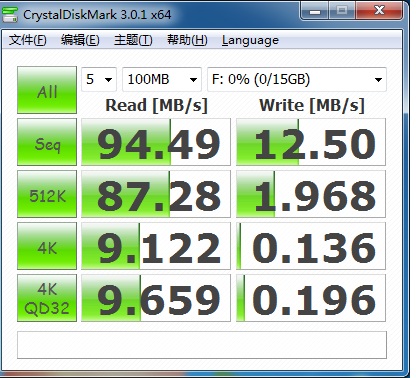Click the CrystalDiskMark title bar app icon
This screenshot has width=416, height=378.
(10, 14)
